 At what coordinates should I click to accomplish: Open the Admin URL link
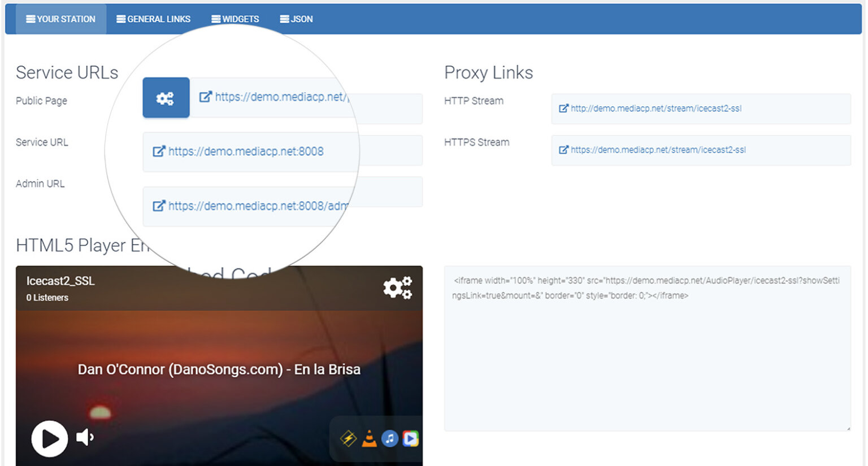(258, 206)
